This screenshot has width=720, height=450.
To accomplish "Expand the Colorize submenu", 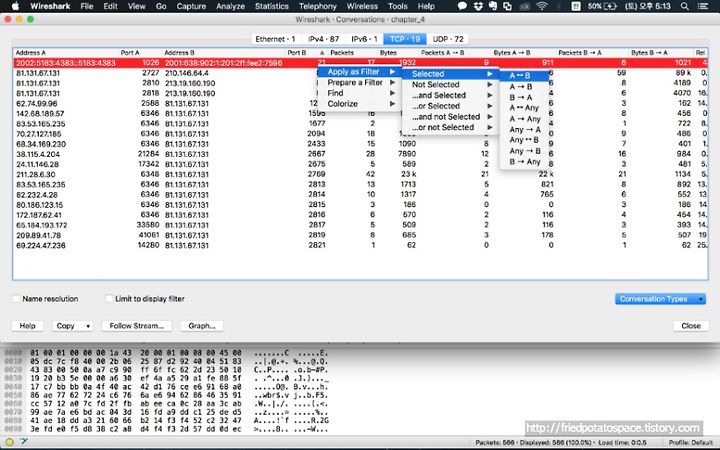I will click(360, 104).
